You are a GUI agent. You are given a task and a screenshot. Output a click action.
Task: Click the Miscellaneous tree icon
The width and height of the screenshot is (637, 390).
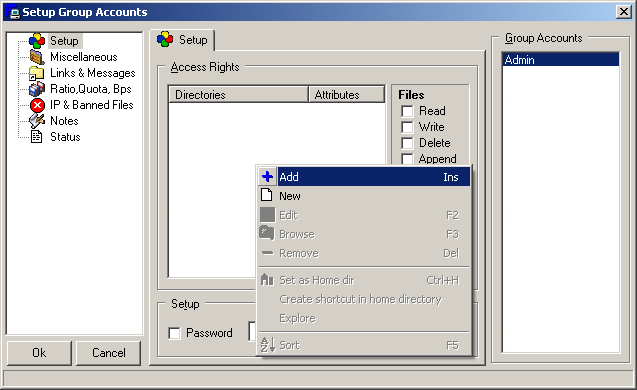point(37,57)
